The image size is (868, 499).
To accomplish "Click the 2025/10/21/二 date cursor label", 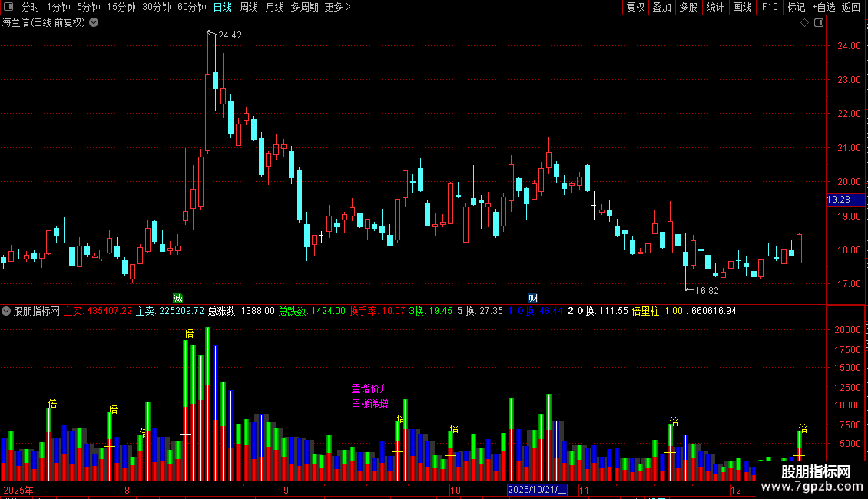I will click(537, 490).
